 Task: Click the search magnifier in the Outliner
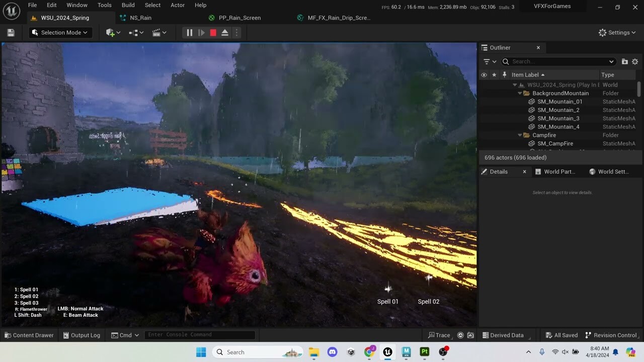(x=506, y=61)
